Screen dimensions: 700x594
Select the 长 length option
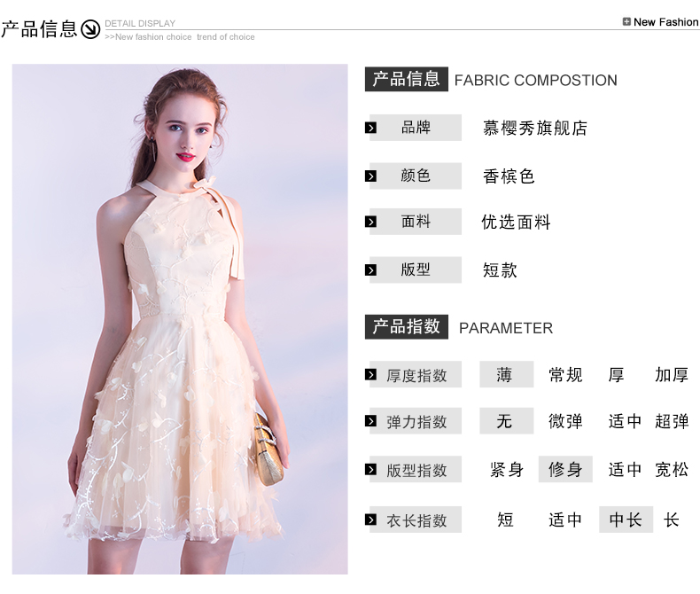click(x=672, y=520)
